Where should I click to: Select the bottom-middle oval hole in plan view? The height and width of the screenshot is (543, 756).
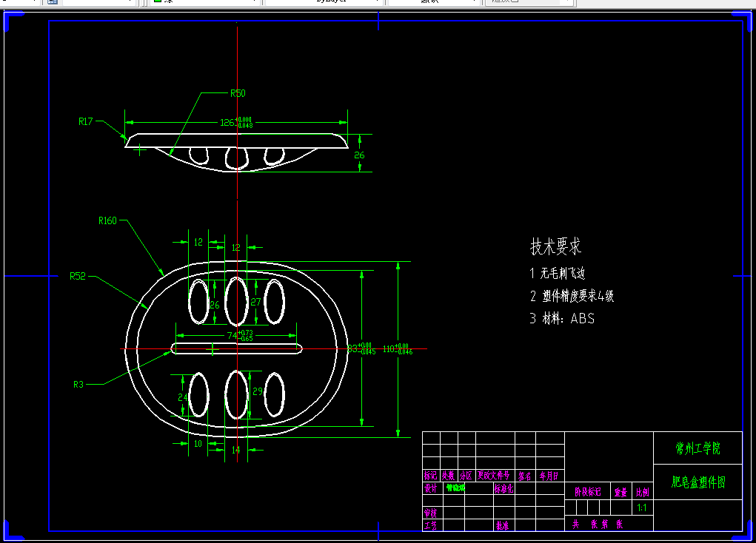pyautogui.click(x=237, y=394)
